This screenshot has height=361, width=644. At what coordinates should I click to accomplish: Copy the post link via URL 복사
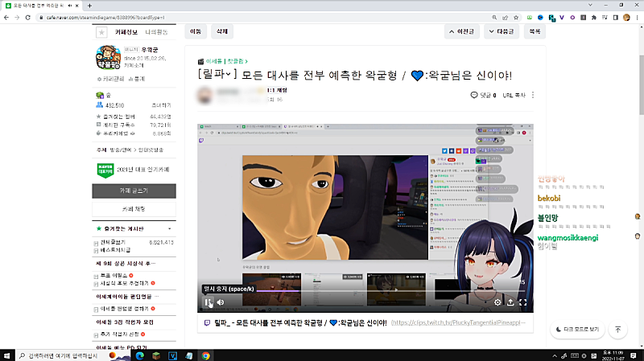tap(514, 95)
